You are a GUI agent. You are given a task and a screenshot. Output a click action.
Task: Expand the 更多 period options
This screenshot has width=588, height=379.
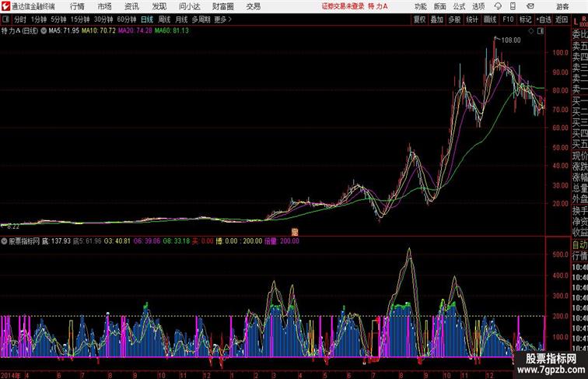tap(223, 19)
